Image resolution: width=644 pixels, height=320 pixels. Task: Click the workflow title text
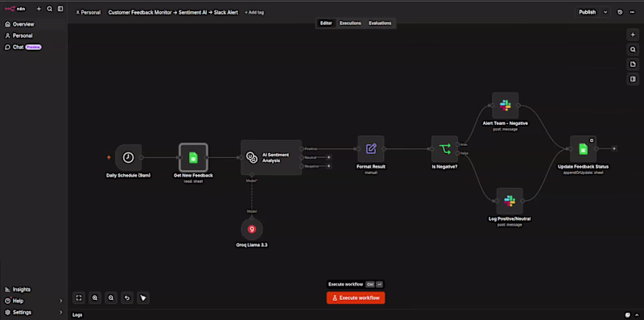[x=173, y=12]
